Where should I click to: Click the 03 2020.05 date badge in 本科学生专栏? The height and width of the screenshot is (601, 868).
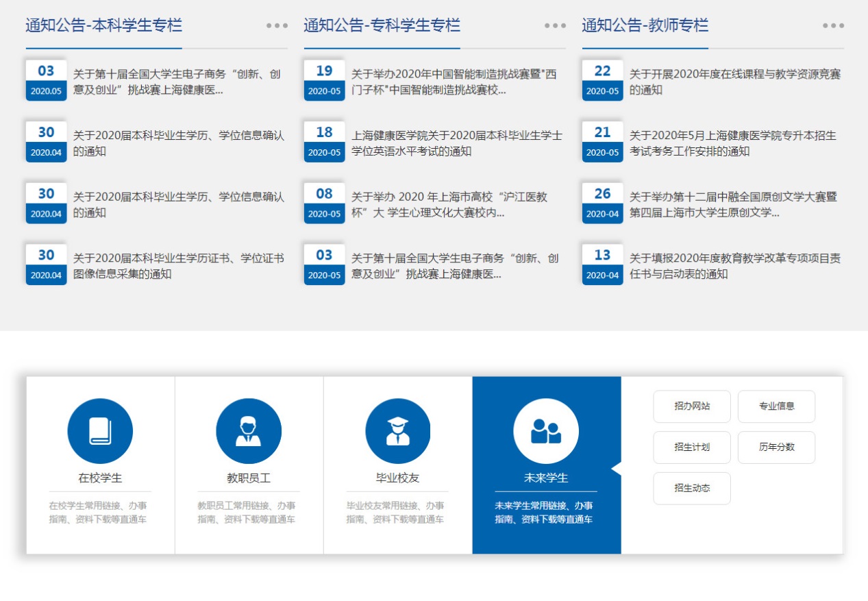point(46,81)
